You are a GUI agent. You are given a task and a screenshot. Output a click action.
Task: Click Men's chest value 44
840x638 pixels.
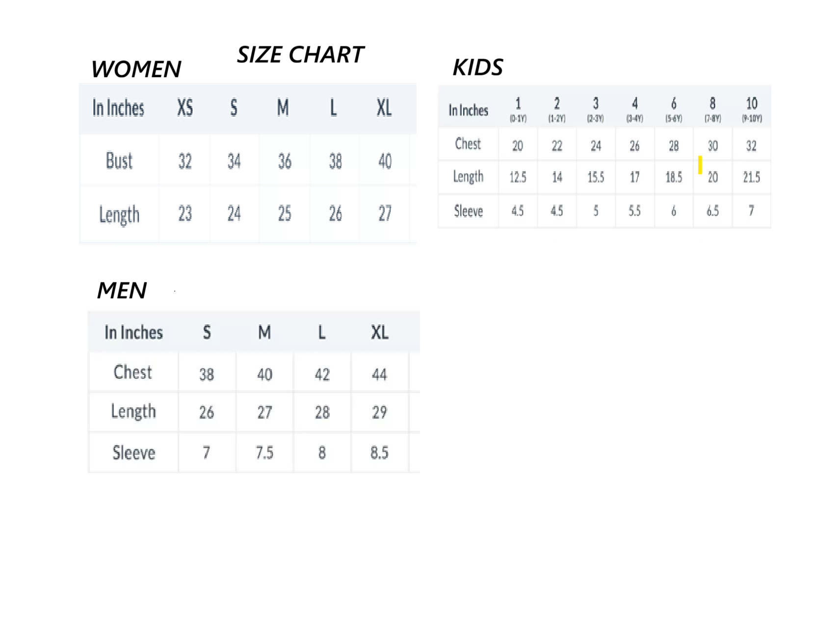tap(379, 374)
